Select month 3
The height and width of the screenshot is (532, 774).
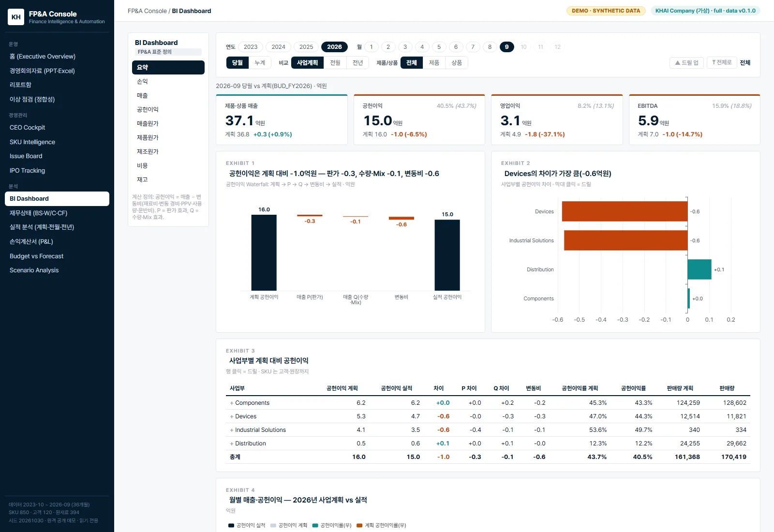point(405,47)
